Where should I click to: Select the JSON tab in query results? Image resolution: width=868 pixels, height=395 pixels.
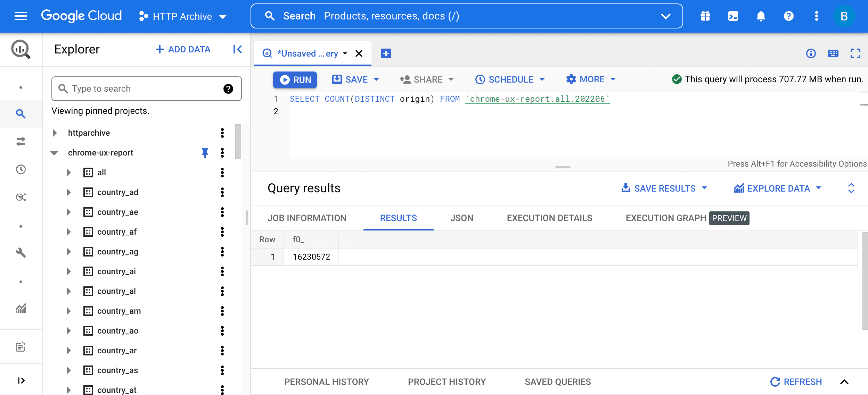click(x=462, y=218)
